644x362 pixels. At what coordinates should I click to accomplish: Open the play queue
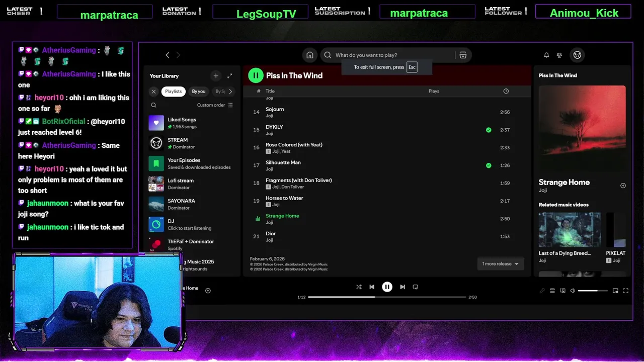[x=552, y=291]
